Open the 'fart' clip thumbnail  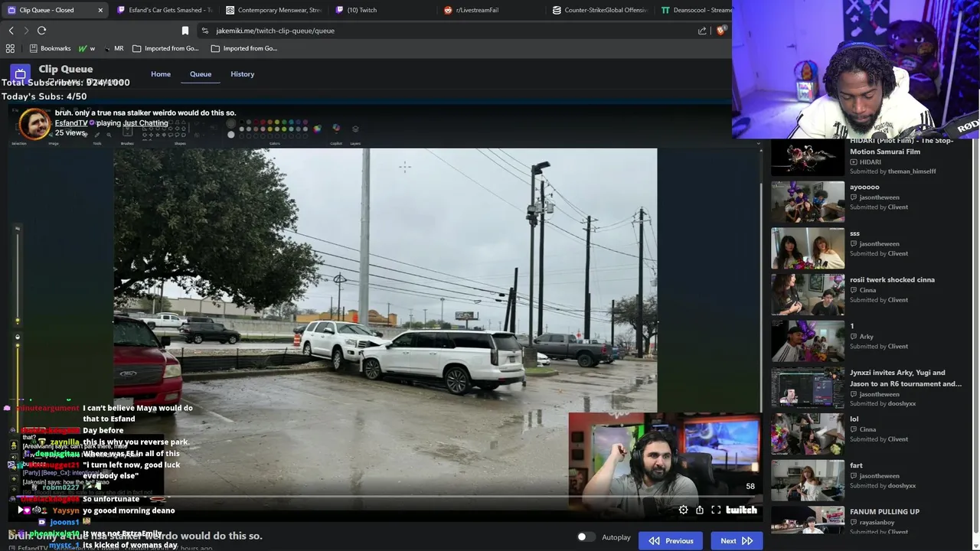[807, 480]
